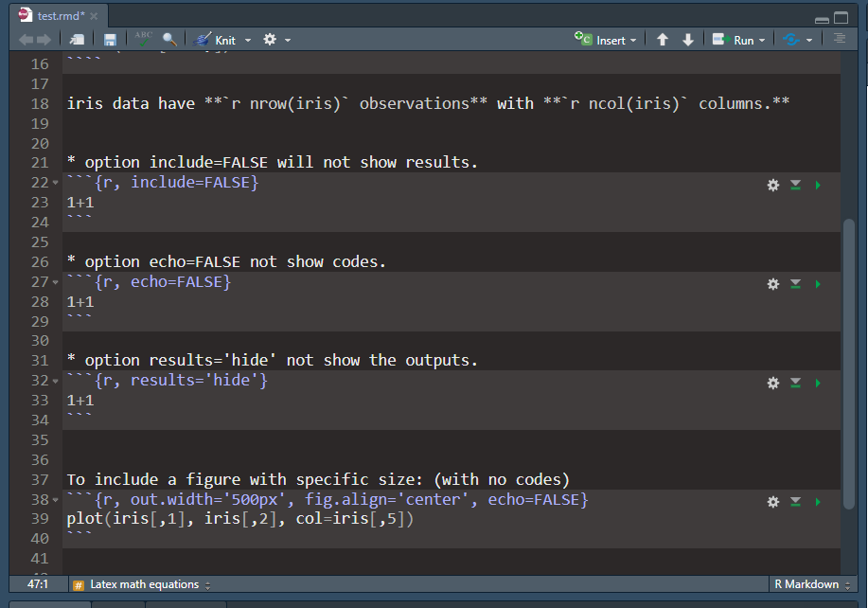Click line number 41 in gutter
The width and height of the screenshot is (868, 608).
click(40, 559)
